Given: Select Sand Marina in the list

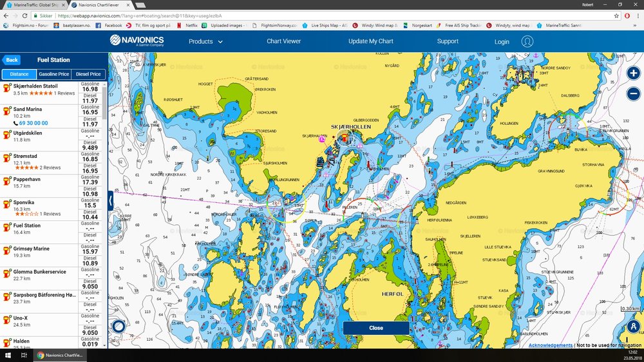Looking at the screenshot, I should click(x=39, y=117).
